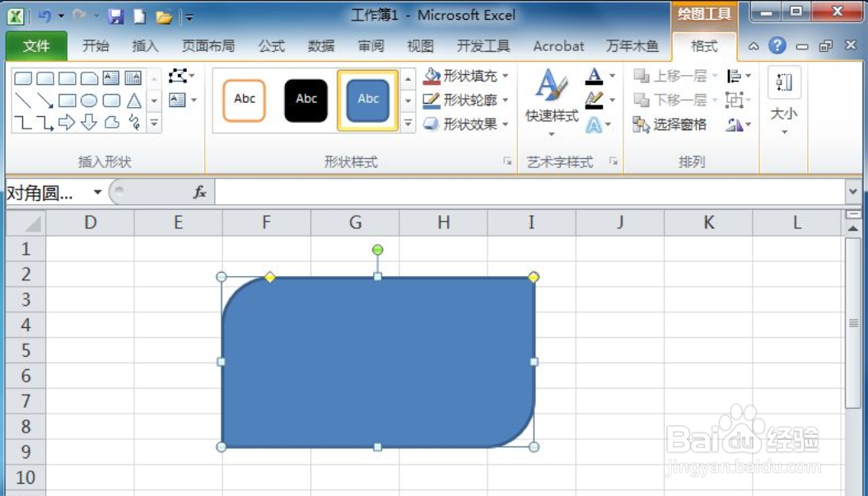Click the Select All corner button
The width and height of the screenshot is (868, 496).
click(x=26, y=222)
